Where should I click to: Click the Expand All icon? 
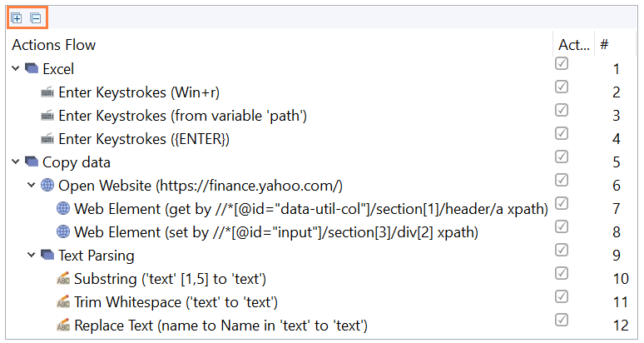tap(17, 18)
